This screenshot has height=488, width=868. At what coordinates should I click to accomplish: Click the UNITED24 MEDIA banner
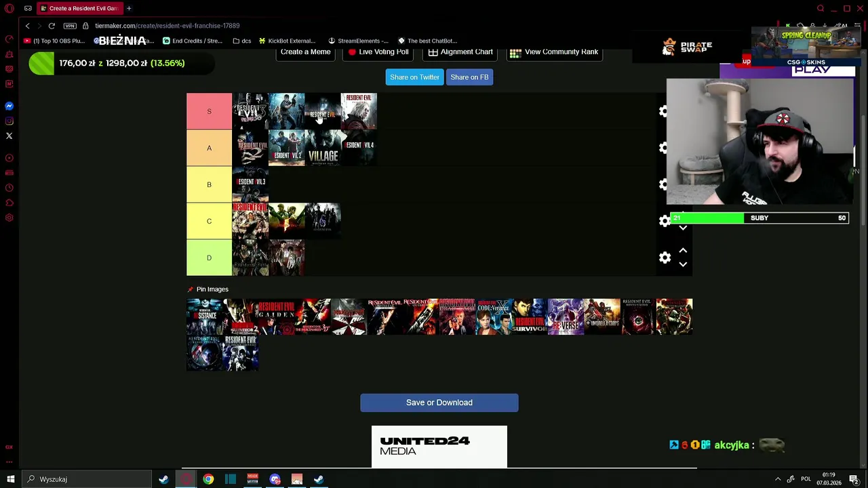pos(439,447)
